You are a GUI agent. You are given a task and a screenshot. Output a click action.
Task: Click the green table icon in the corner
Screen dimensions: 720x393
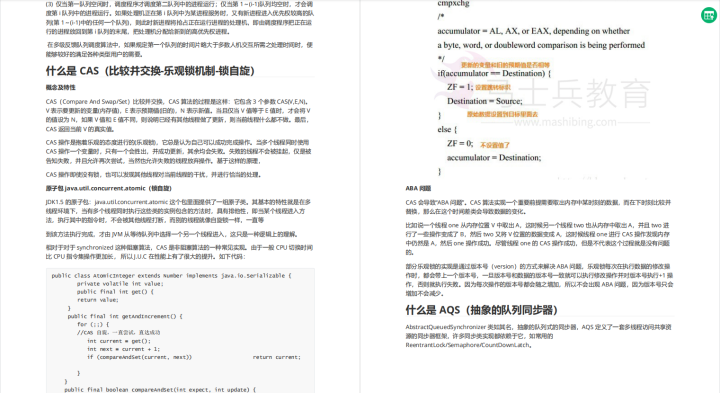[x=709, y=15]
